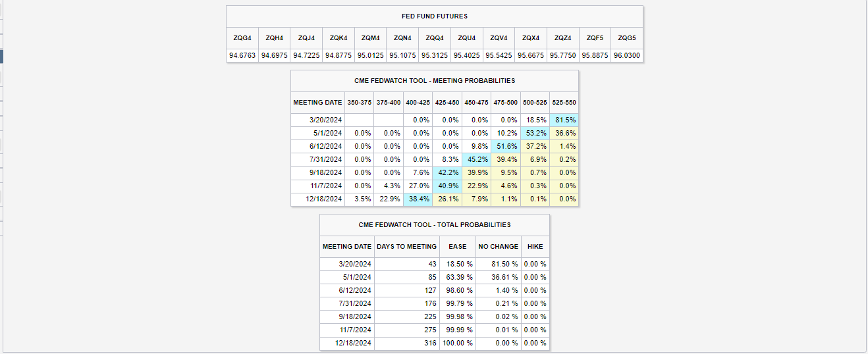Viewport: 868px width, 354px height.
Task: Click the 95.8875 futures price
Action: (595, 55)
